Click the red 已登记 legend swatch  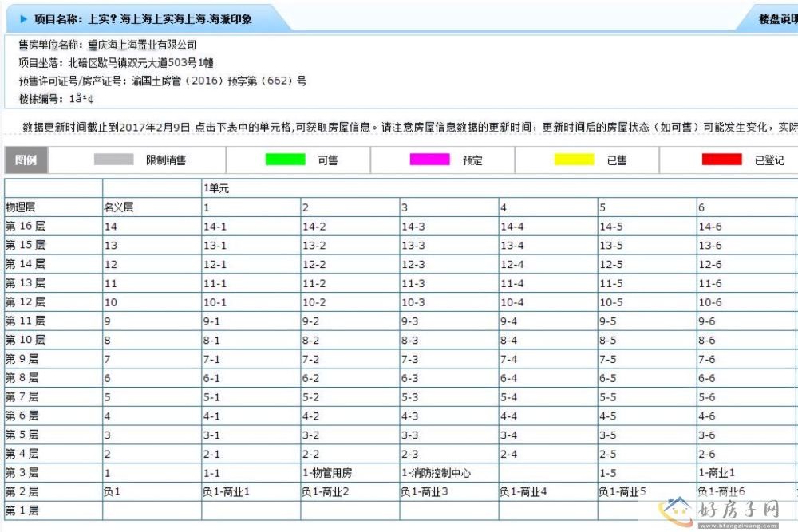tap(721, 160)
